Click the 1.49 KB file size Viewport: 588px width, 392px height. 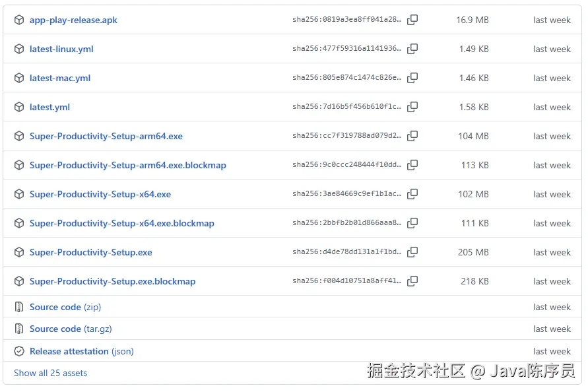(474, 49)
